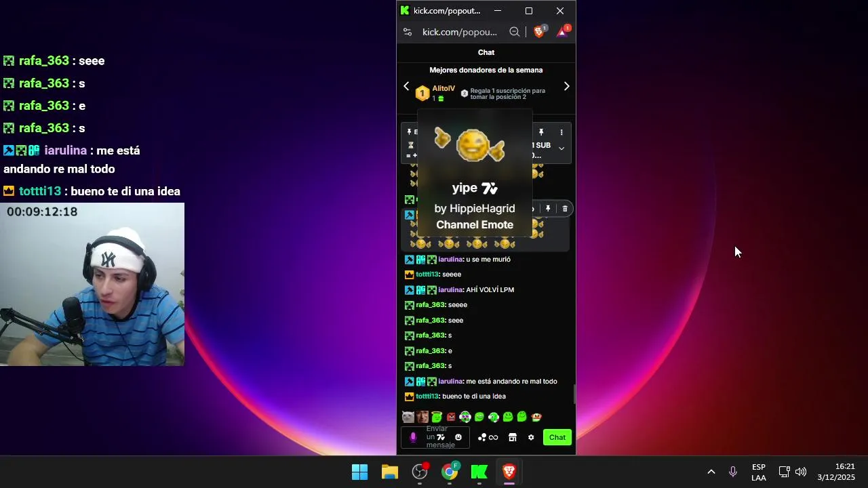
Task: Unpin the pinned message via pin icon
Action: (541, 132)
